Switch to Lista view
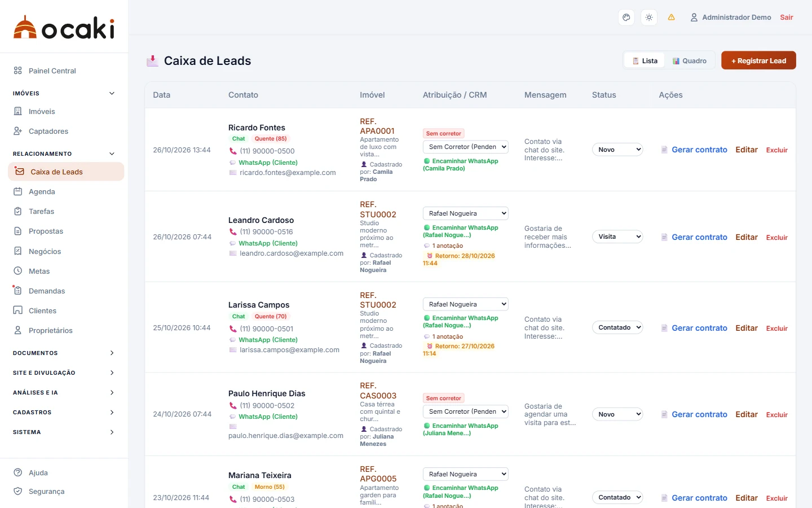 645,61
